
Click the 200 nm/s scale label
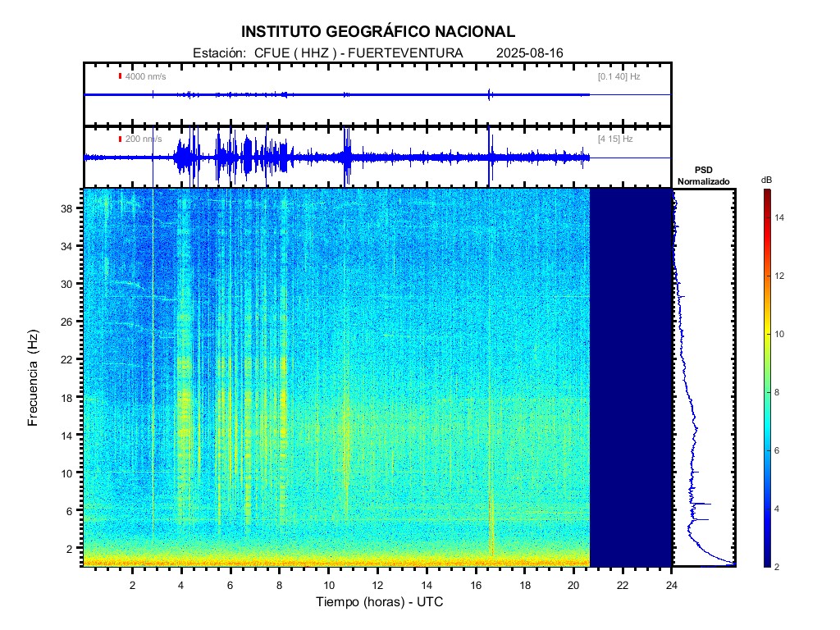pyautogui.click(x=144, y=139)
